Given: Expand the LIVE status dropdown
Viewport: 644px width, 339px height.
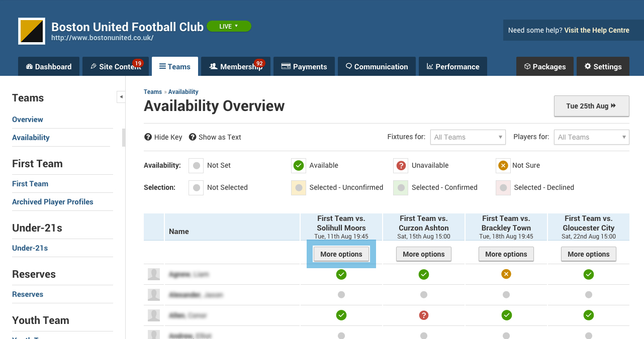Looking at the screenshot, I should [229, 26].
